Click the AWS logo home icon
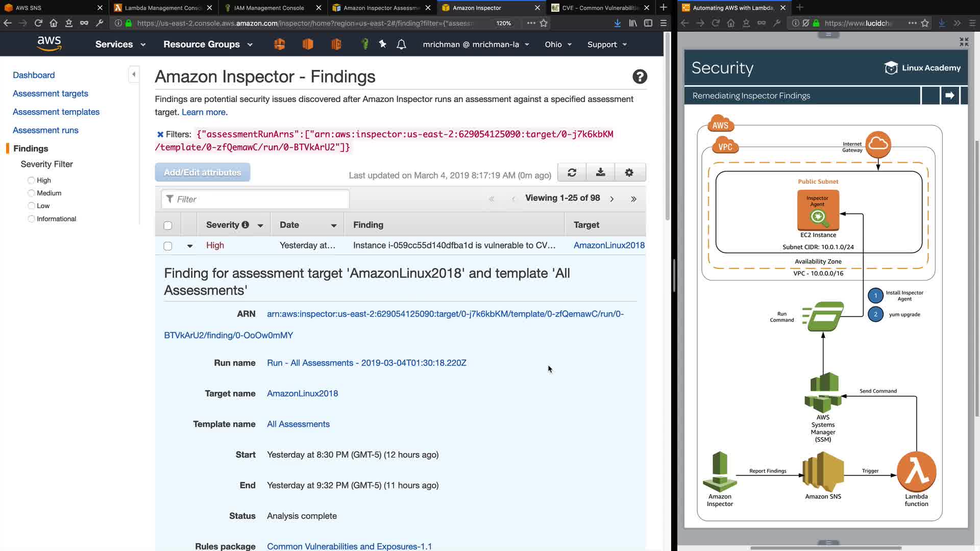The height and width of the screenshot is (551, 980). (49, 44)
